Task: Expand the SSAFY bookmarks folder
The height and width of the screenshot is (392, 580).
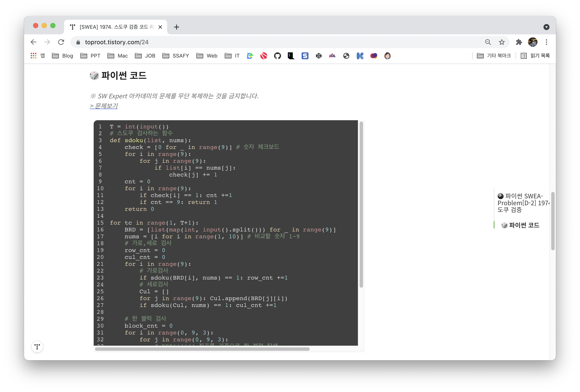Action: 176,56
